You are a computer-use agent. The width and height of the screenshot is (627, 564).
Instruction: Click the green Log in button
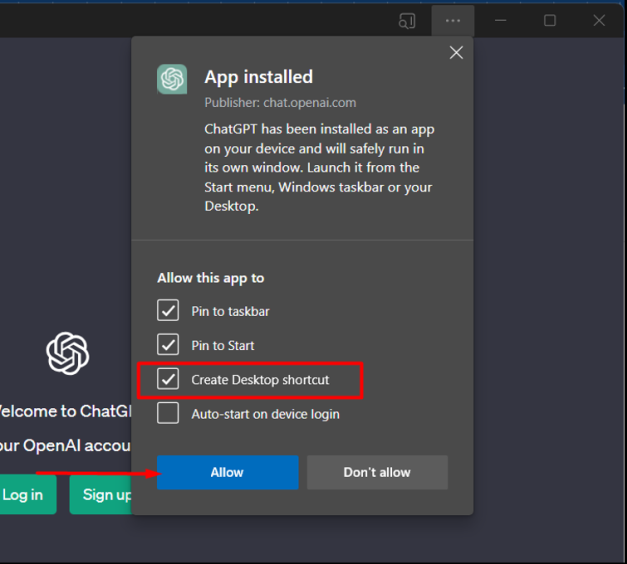pos(24,495)
